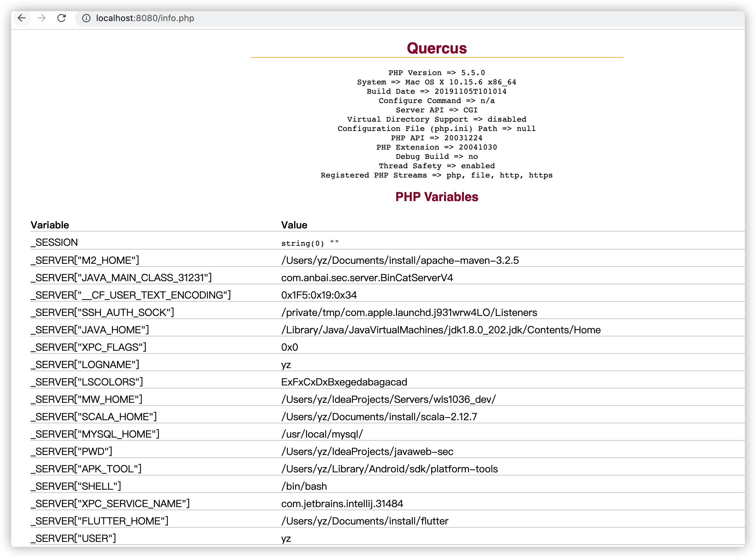The height and width of the screenshot is (558, 756).
Task: Click the browser back arrow
Action: coord(22,18)
